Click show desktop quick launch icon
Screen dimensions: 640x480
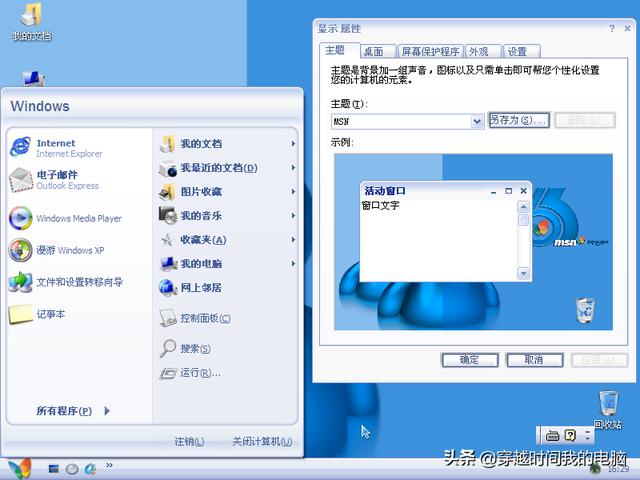coord(53,469)
